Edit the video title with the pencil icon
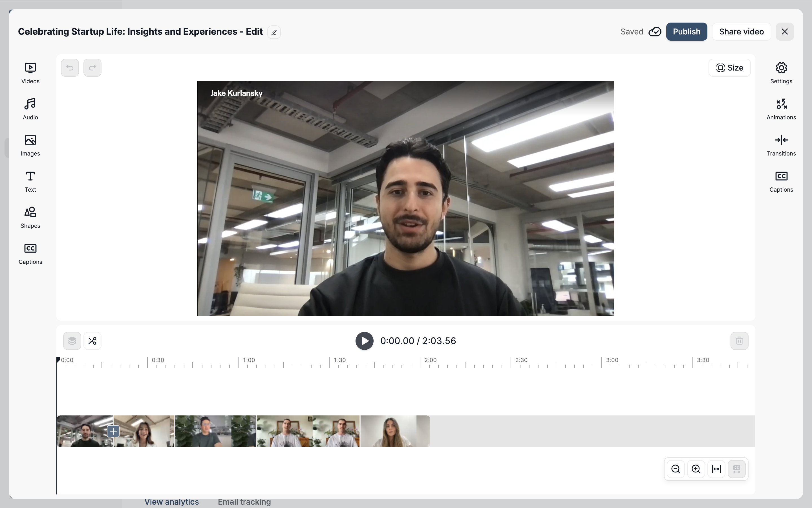Viewport: 812px width, 508px height. 274,32
